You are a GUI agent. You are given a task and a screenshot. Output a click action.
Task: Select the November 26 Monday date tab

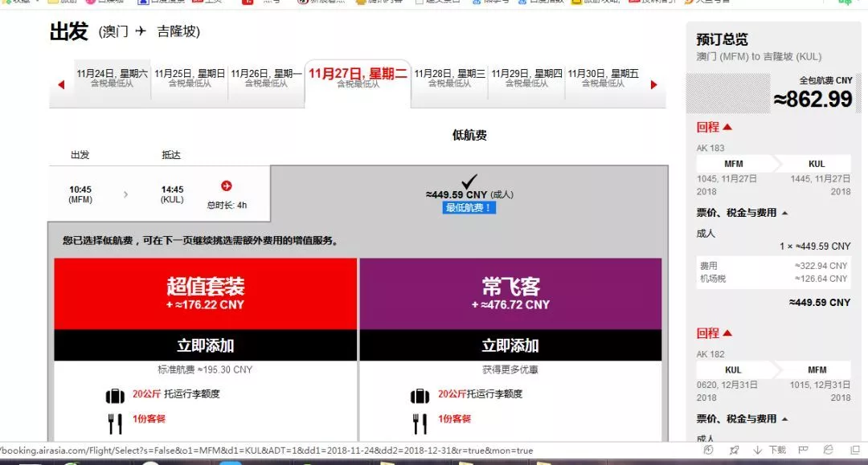click(266, 78)
